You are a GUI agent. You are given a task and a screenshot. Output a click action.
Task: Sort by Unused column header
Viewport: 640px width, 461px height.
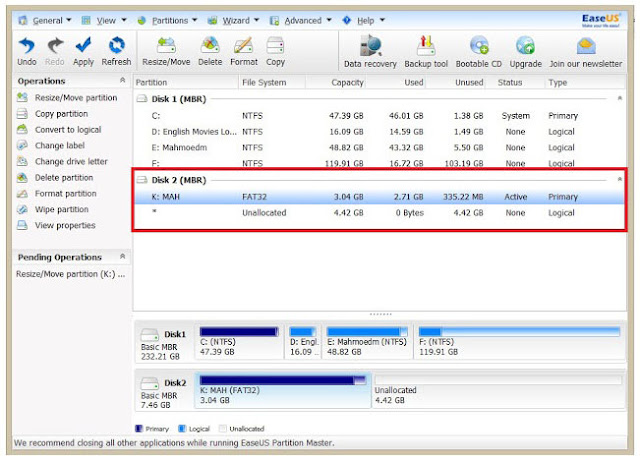[x=456, y=82]
